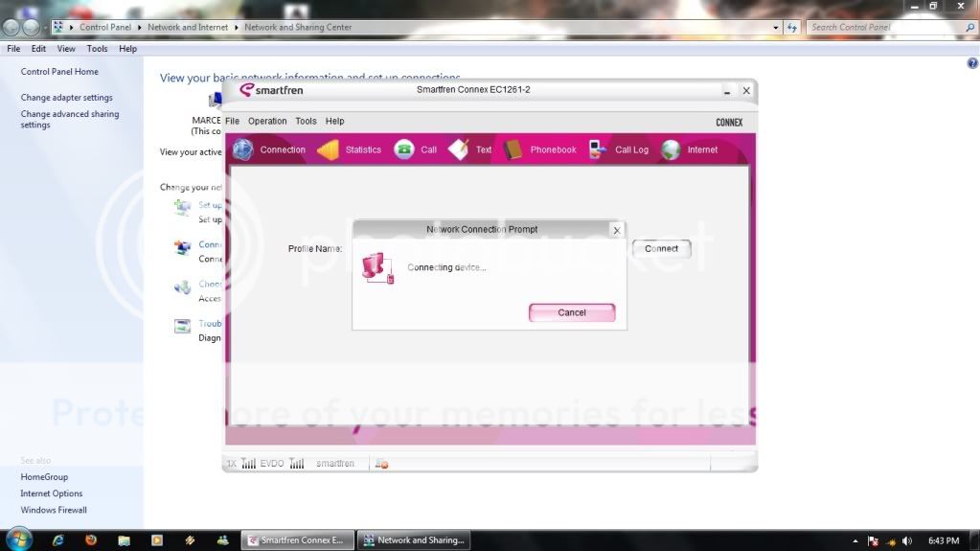Open Change adapter settings link
Viewport: 980px width, 551px height.
[x=67, y=98]
